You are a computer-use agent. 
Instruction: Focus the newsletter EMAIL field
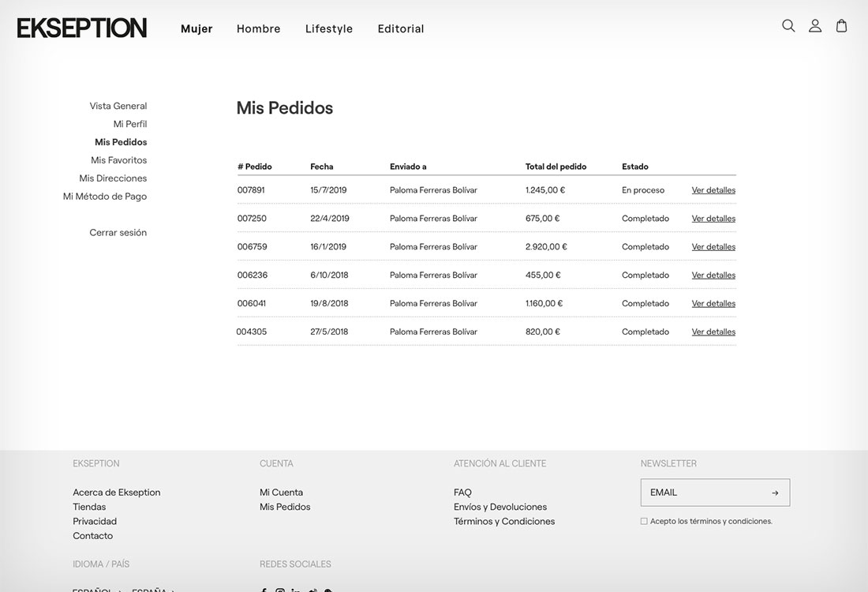702,493
